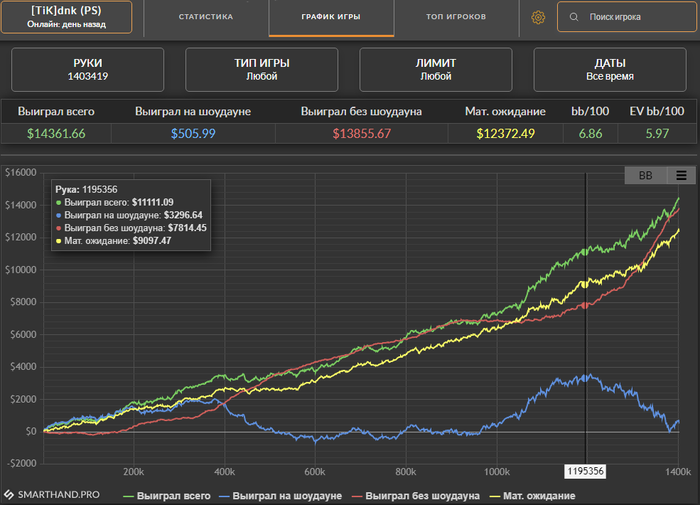The height and width of the screenshot is (505, 700).
Task: Click the 1400k x-axis label
Action: tap(678, 472)
